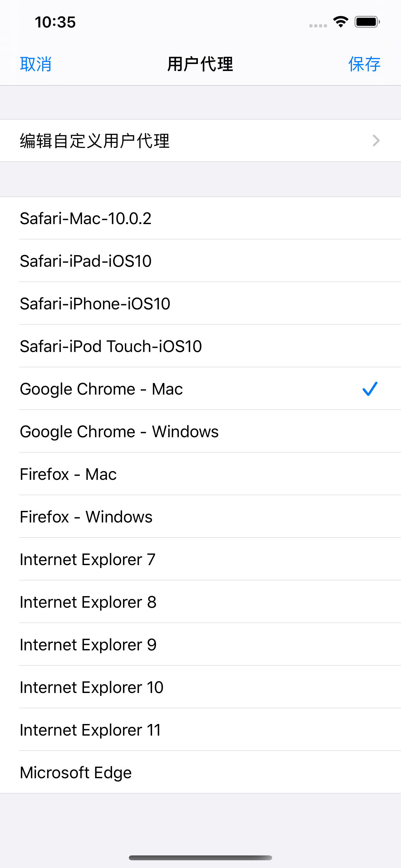
Task: Tap 取消 to cancel
Action: tap(36, 64)
